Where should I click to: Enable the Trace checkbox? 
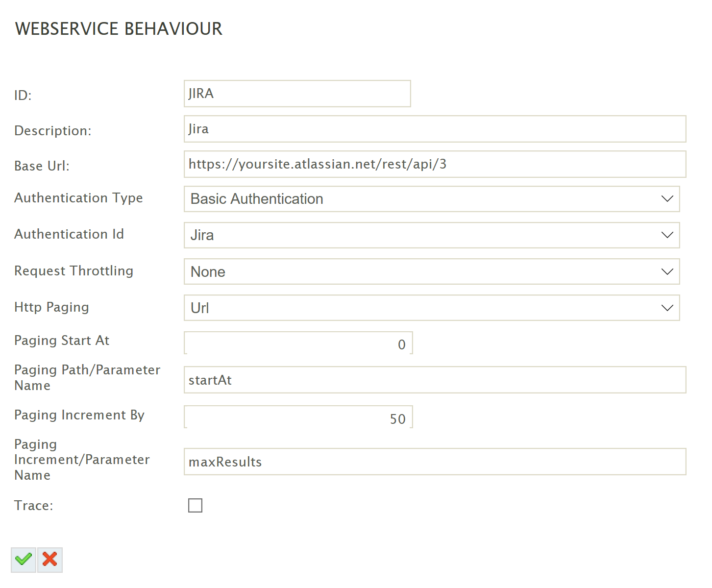tap(195, 505)
